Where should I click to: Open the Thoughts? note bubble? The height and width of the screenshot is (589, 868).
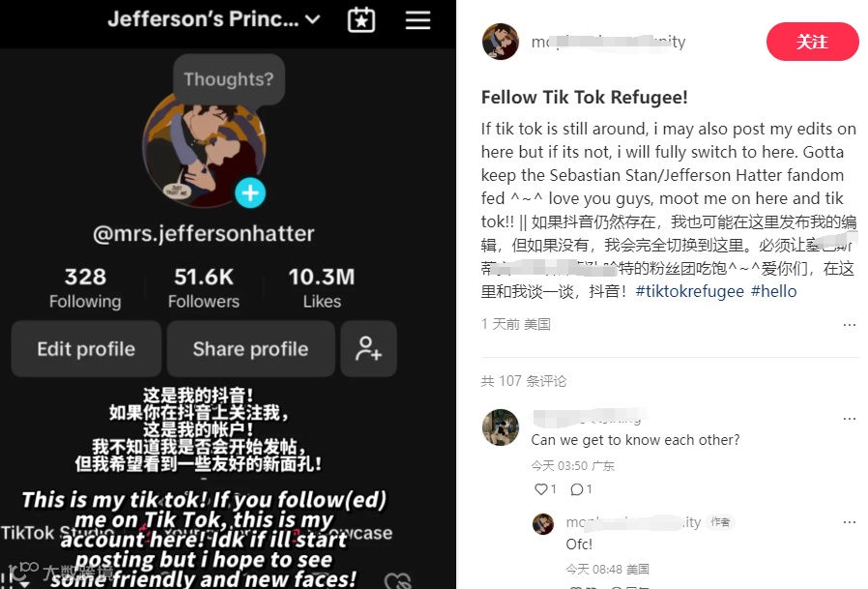[x=229, y=79]
